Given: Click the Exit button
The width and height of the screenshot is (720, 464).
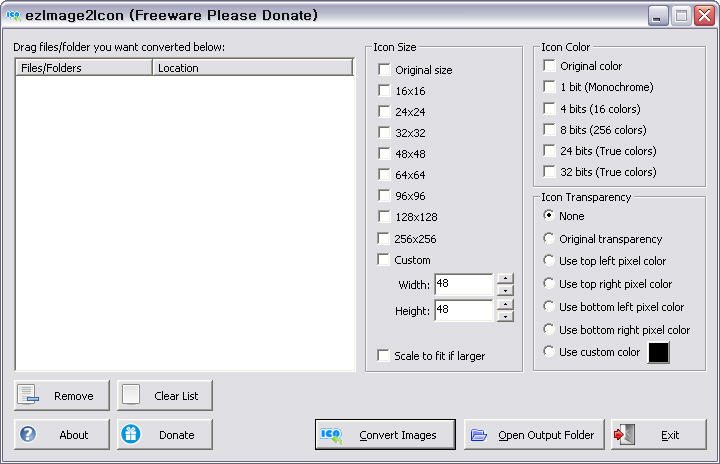Looking at the screenshot, I should pyautogui.click(x=658, y=434).
